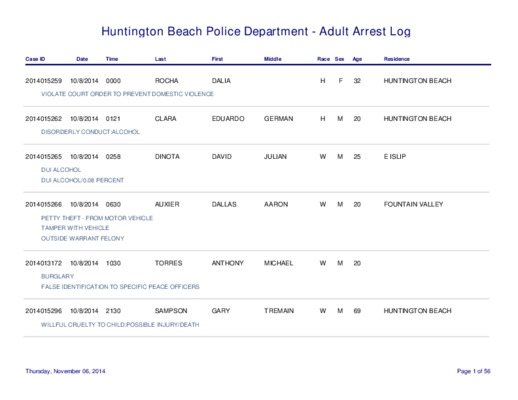The width and height of the screenshot is (518, 400).
Task: Click case number 2014015265
Action: (x=44, y=157)
